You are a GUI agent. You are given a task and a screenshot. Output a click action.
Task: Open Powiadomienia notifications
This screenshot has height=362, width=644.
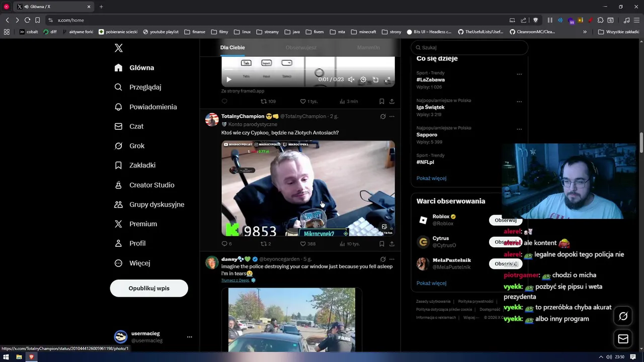(x=146, y=107)
